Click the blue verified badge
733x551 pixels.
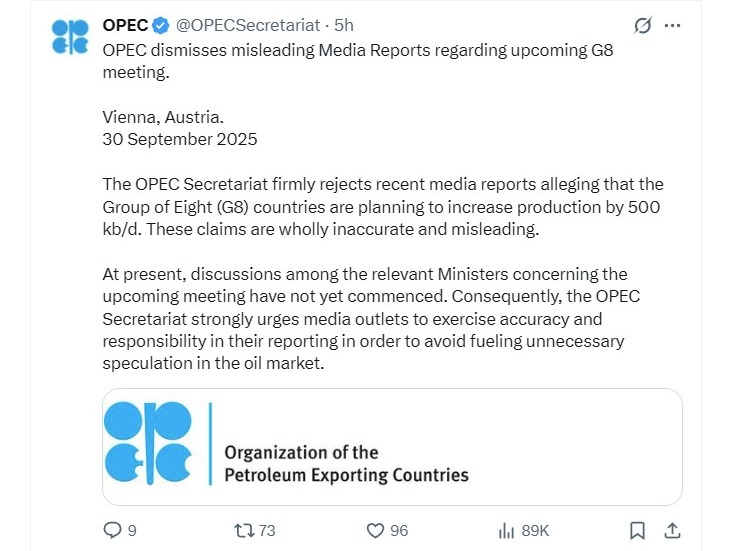(157, 24)
